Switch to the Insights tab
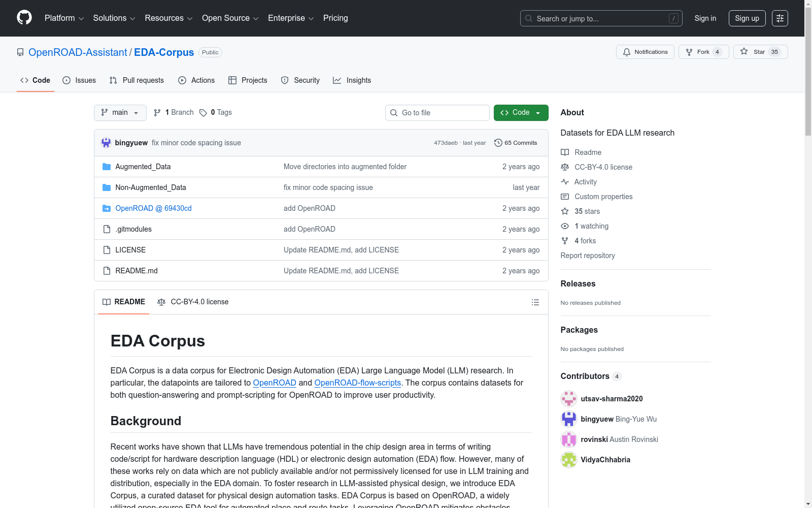This screenshot has width=812, height=508. point(352,80)
